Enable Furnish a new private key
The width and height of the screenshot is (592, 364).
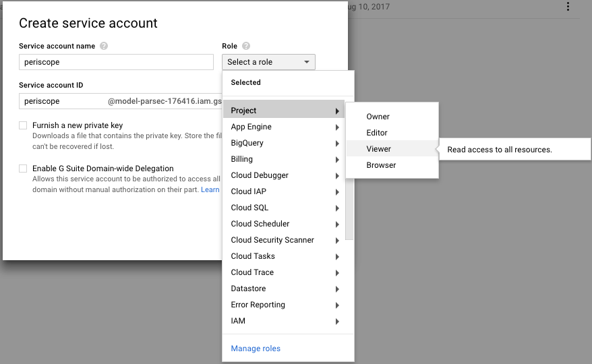click(23, 125)
